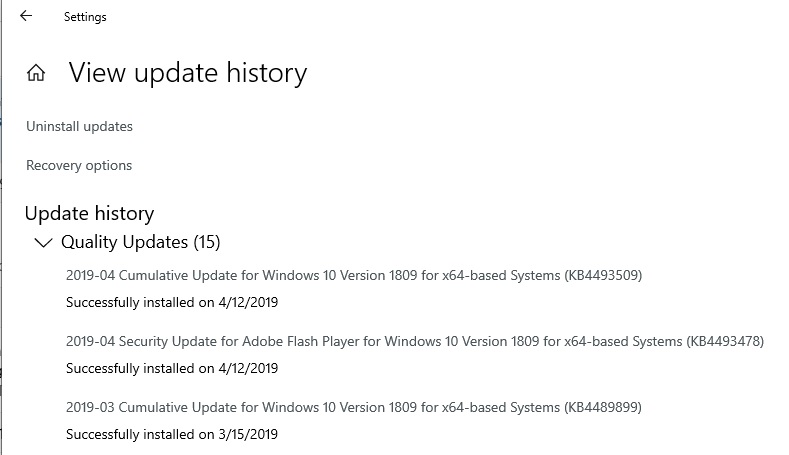Click the empty title bar area
Screen dimensions: 789x455
(450, 16)
